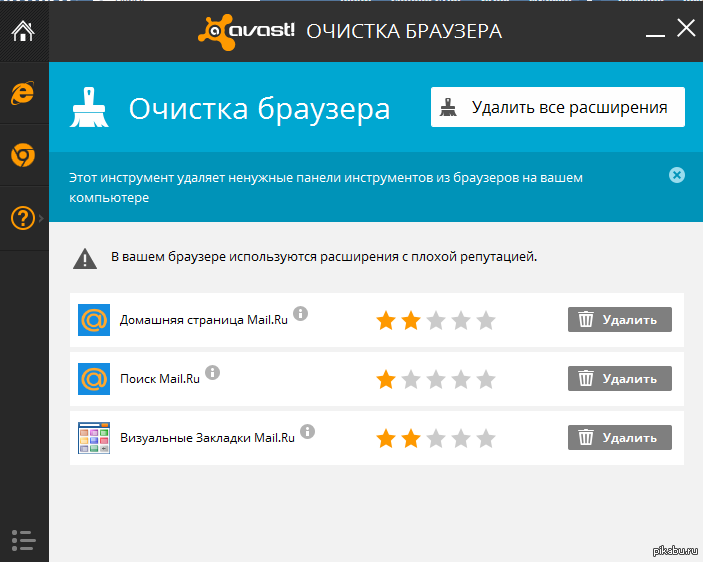Image resolution: width=703 pixels, height=562 pixels.
Task: Remove 'Визуальные Закладки Mail.Ru' with Удалить button
Action: coord(620,437)
